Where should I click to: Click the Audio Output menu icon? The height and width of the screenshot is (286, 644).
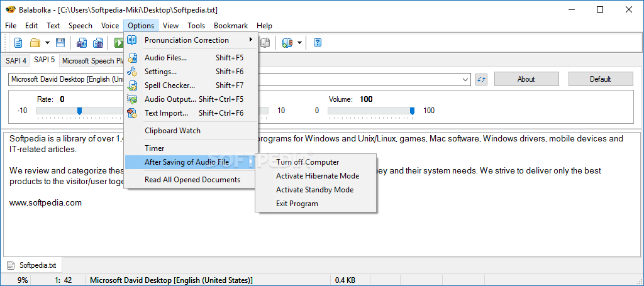point(132,99)
